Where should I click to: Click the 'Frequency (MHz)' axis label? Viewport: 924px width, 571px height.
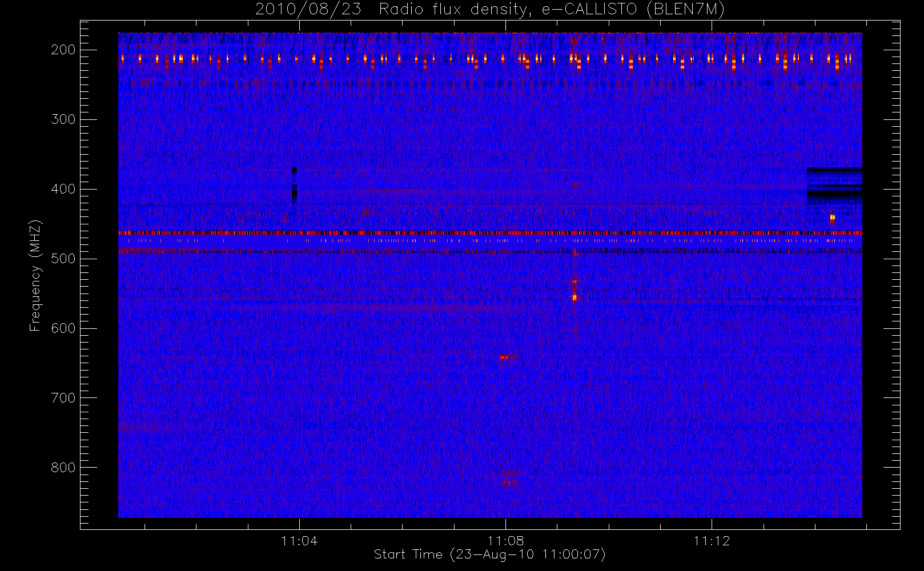coord(35,275)
